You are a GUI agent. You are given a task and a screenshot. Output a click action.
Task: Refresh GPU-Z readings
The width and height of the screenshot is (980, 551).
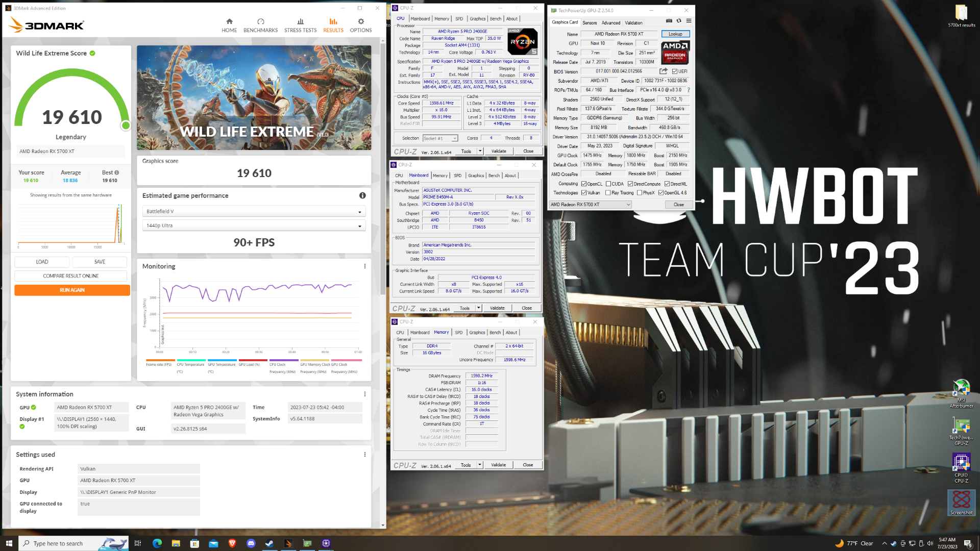click(679, 21)
